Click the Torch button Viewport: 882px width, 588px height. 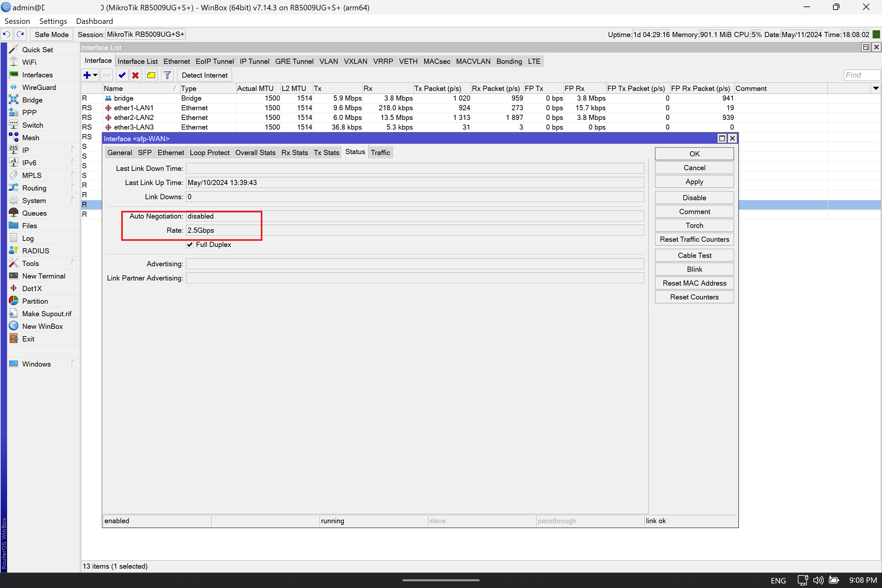tap(694, 225)
